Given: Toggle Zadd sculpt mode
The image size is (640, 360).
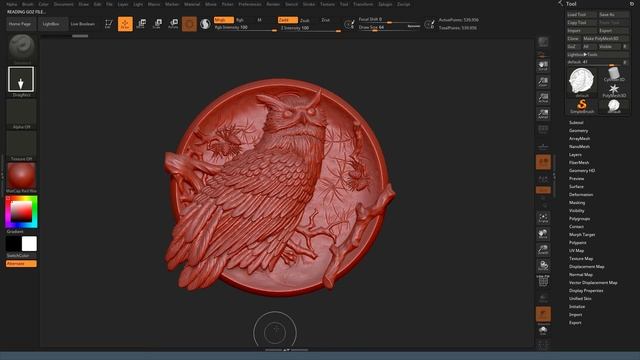Looking at the screenshot, I should (x=287, y=20).
